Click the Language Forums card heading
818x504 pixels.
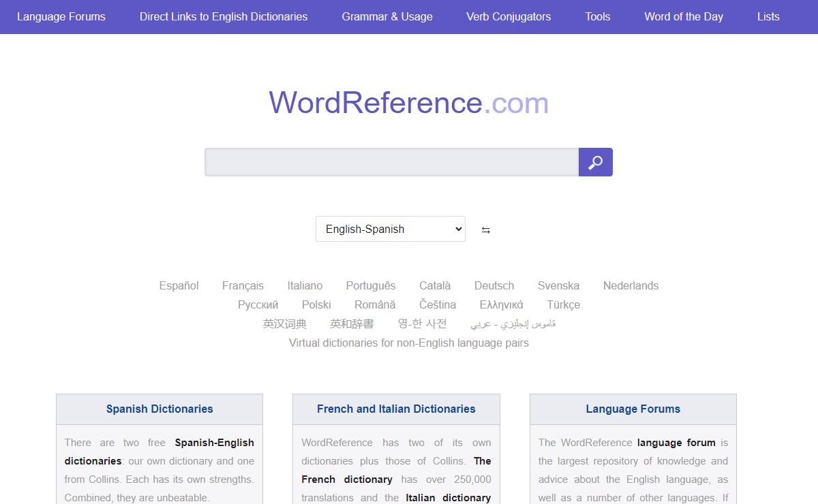pyautogui.click(x=633, y=409)
